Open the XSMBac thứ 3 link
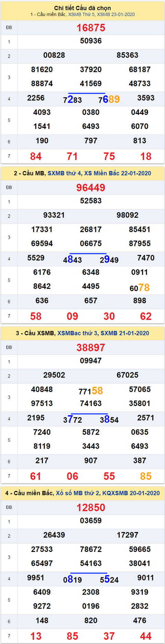This screenshot has height=644, width=165. click(77, 333)
